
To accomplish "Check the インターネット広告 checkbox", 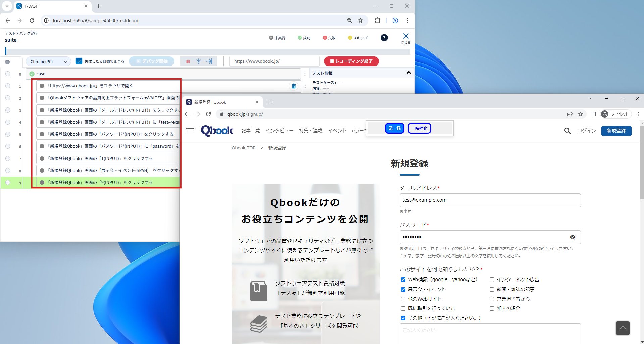I will click(x=492, y=279).
